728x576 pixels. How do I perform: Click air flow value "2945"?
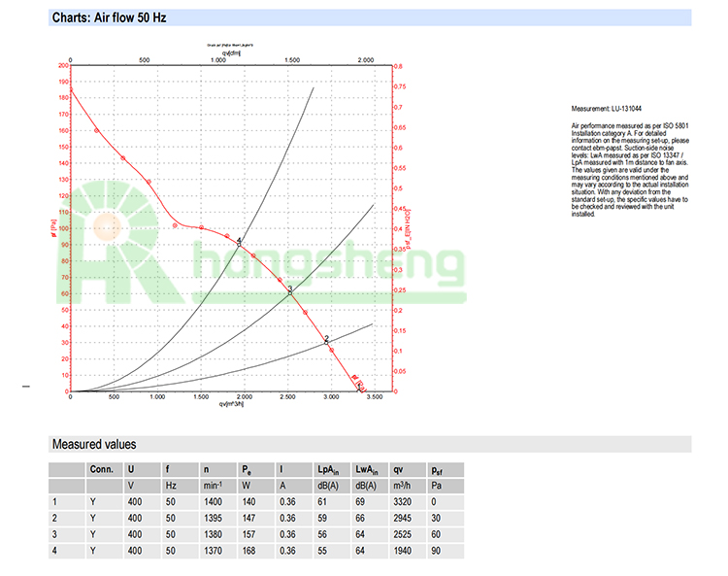pyautogui.click(x=403, y=518)
